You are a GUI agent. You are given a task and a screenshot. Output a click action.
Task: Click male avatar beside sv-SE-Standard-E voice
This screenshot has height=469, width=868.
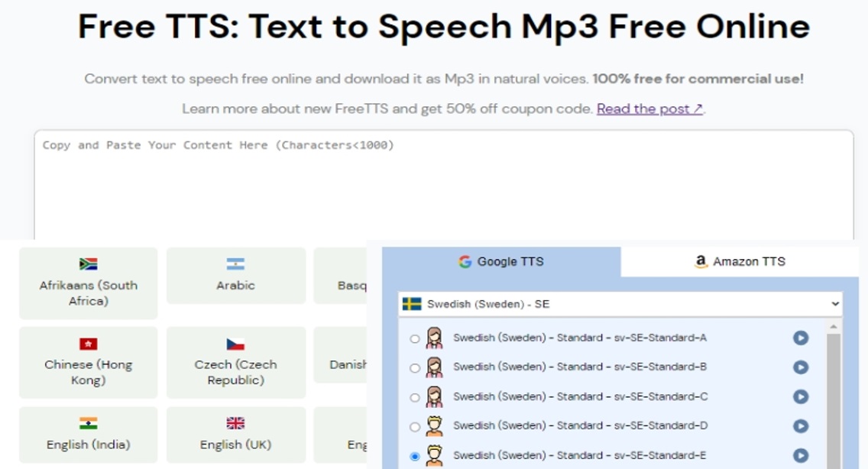pos(433,454)
